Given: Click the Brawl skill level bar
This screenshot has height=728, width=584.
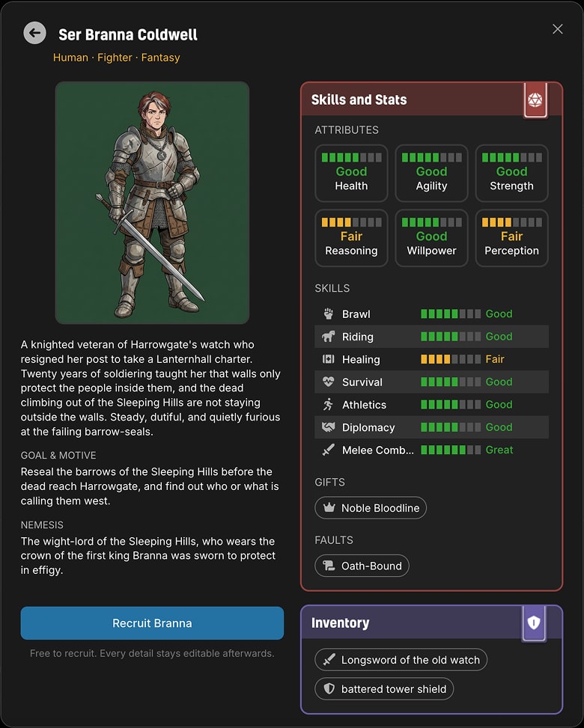Looking at the screenshot, I should click(x=451, y=313).
